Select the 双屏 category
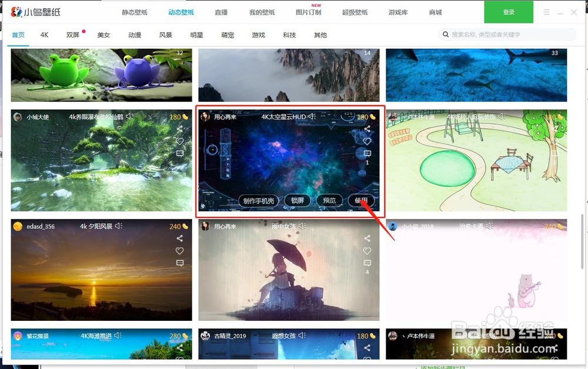 click(x=73, y=35)
